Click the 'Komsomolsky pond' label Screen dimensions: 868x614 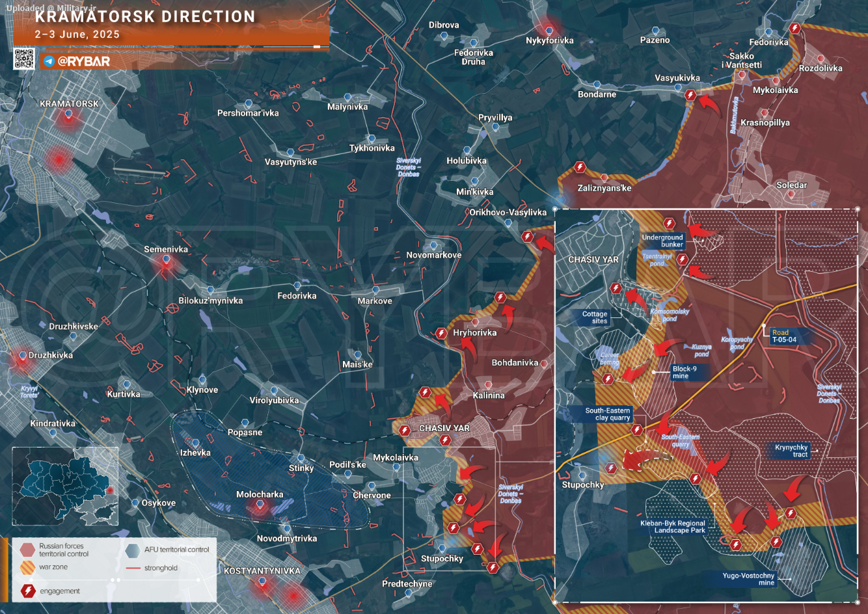pos(670,315)
